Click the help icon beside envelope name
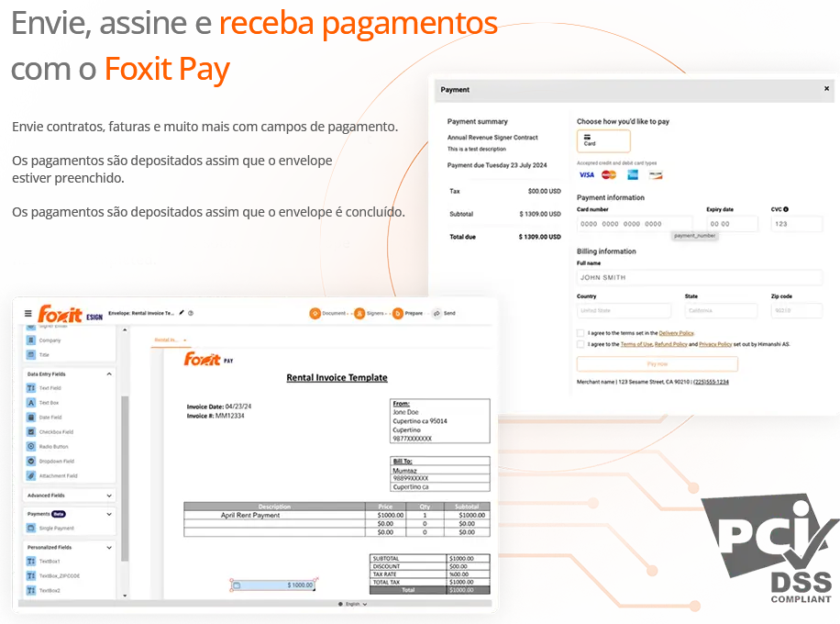 click(x=191, y=313)
